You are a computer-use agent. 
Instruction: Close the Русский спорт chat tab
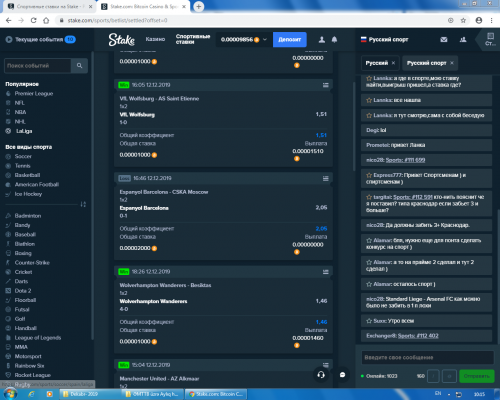click(x=452, y=63)
